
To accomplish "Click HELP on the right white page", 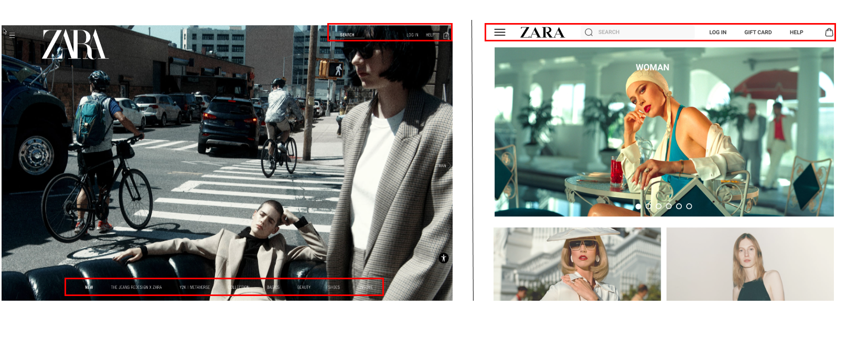I will click(796, 32).
